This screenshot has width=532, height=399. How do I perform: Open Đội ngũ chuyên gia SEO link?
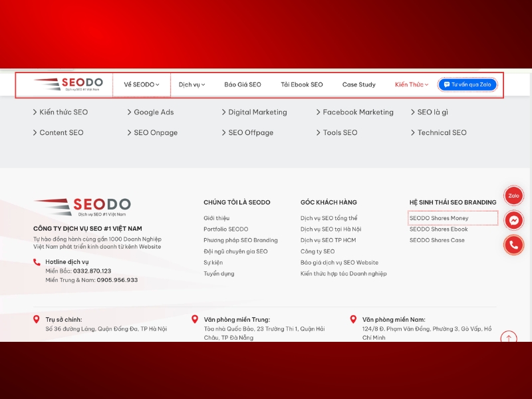click(x=235, y=251)
